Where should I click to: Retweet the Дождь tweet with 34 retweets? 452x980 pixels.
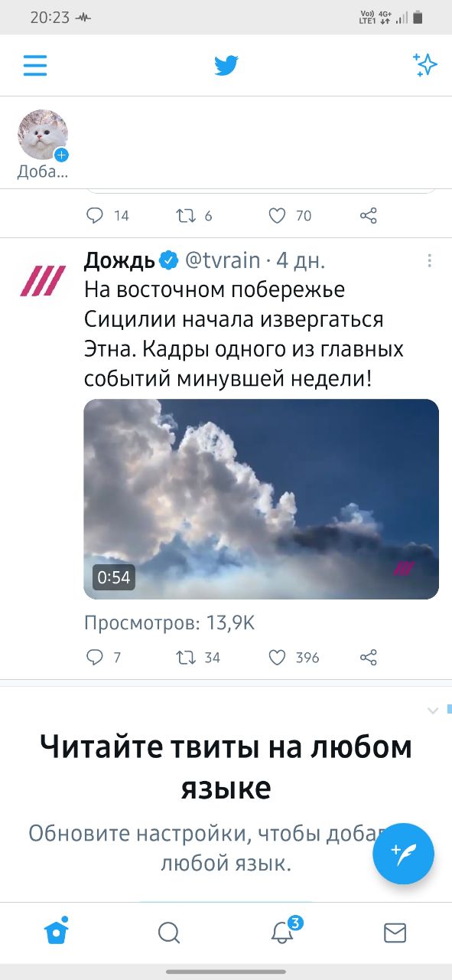[185, 658]
